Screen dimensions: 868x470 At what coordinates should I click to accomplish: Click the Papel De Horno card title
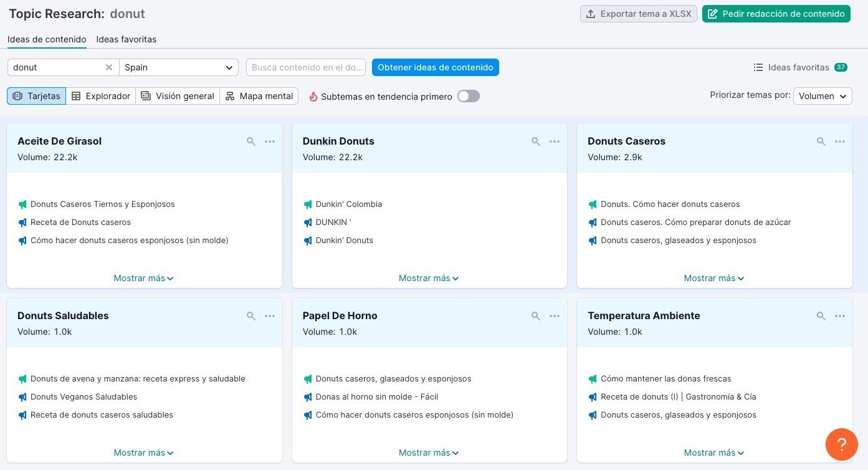coord(340,316)
